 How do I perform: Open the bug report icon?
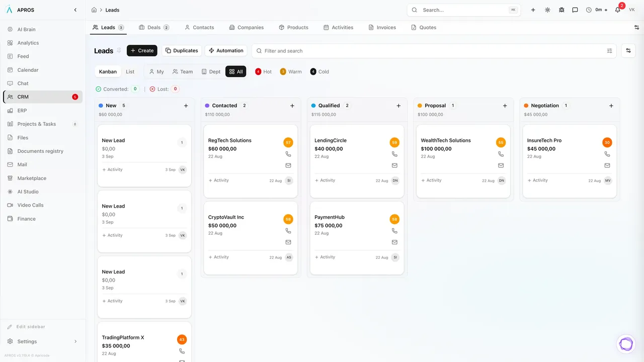(x=561, y=10)
